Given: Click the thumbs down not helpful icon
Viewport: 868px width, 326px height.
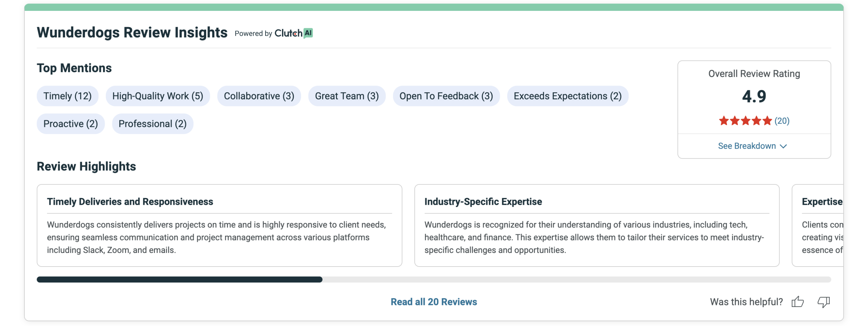Looking at the screenshot, I should tap(824, 302).
